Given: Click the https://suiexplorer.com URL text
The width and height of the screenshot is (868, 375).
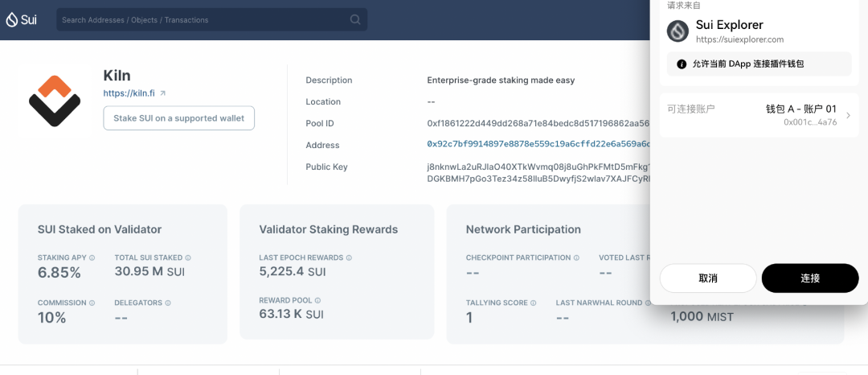Looking at the screenshot, I should click(739, 39).
